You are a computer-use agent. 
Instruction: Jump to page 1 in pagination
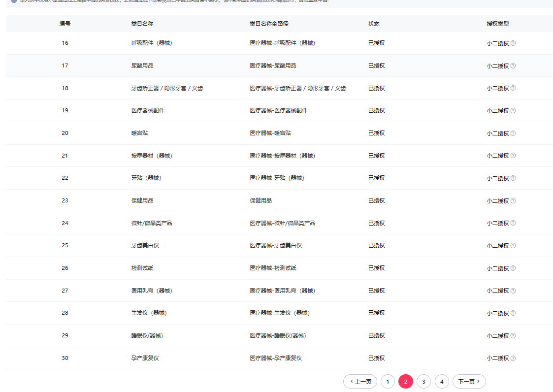tap(388, 382)
